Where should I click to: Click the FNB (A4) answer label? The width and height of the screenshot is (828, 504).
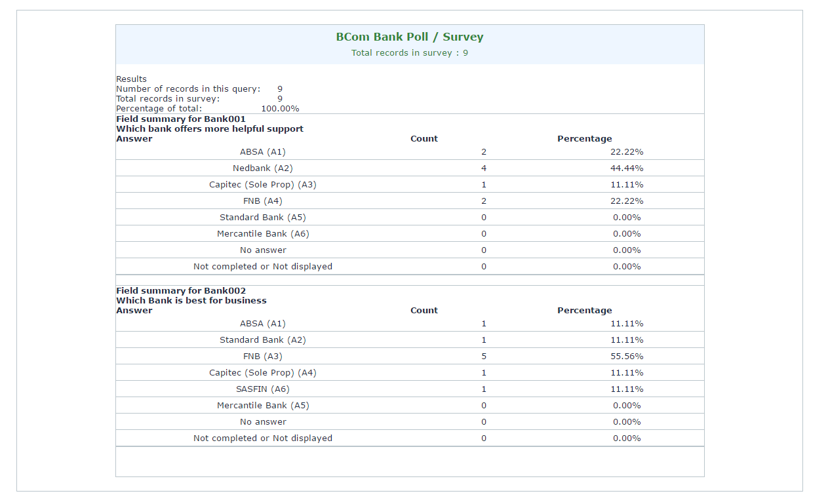coord(263,201)
